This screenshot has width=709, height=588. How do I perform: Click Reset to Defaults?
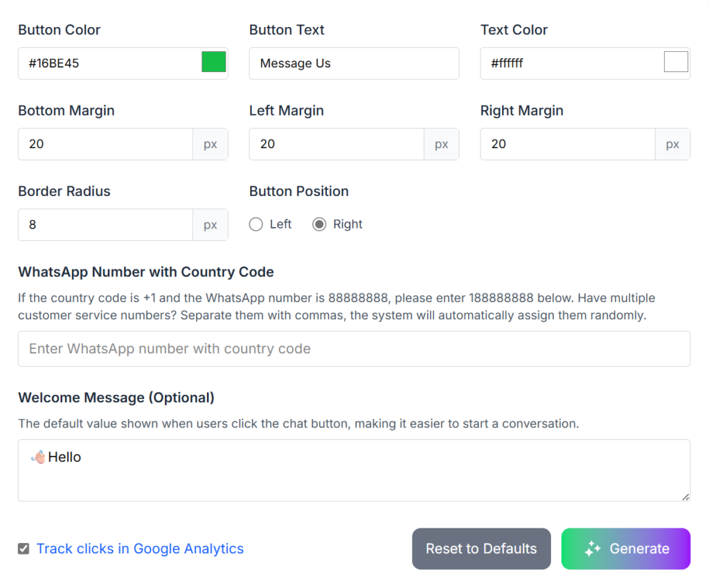(481, 549)
